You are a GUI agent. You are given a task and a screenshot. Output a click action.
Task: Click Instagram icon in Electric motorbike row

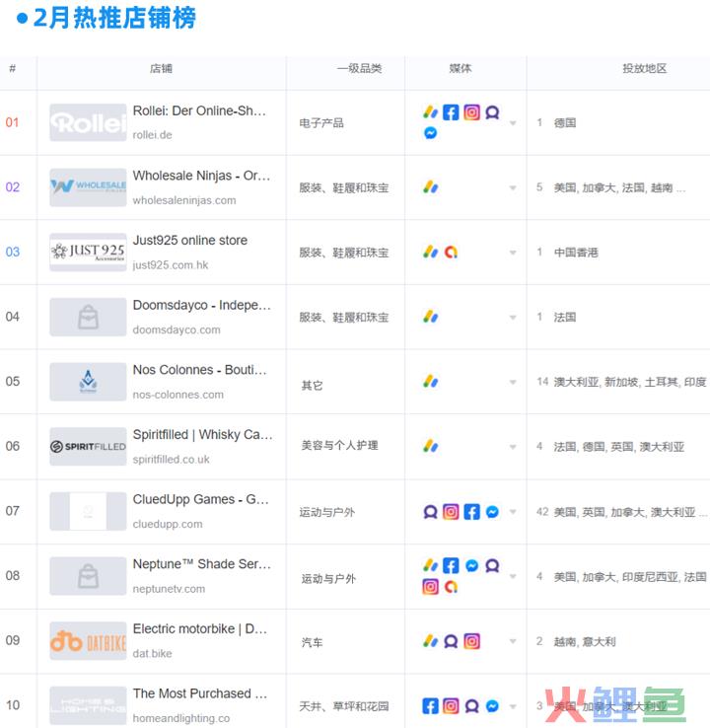[471, 641]
